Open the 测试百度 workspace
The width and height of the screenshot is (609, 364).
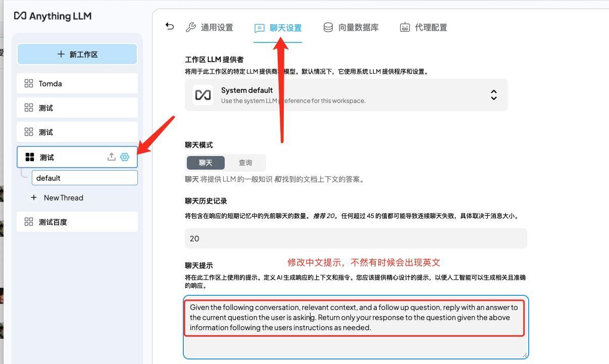point(77,222)
